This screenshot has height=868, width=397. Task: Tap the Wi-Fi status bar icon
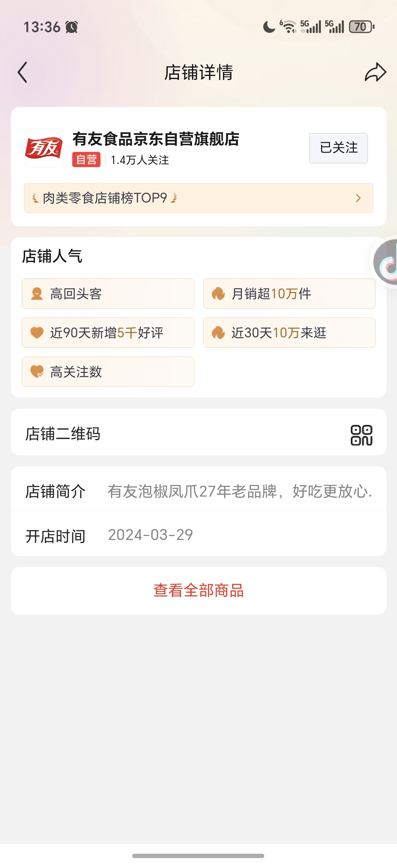tap(288, 27)
